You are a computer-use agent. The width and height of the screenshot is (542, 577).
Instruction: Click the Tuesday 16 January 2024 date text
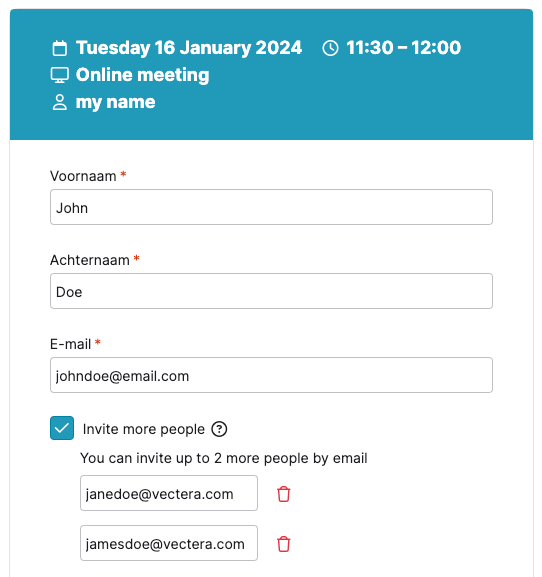pyautogui.click(x=189, y=48)
